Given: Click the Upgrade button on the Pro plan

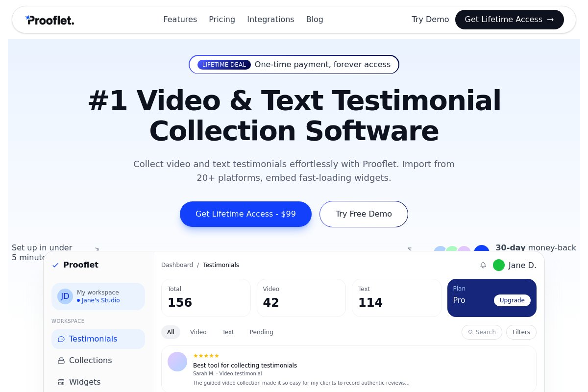Looking at the screenshot, I should click(x=512, y=300).
